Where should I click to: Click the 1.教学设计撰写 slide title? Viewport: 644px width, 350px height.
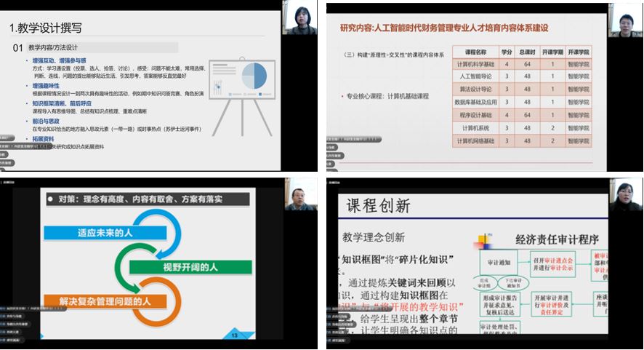coord(45,28)
